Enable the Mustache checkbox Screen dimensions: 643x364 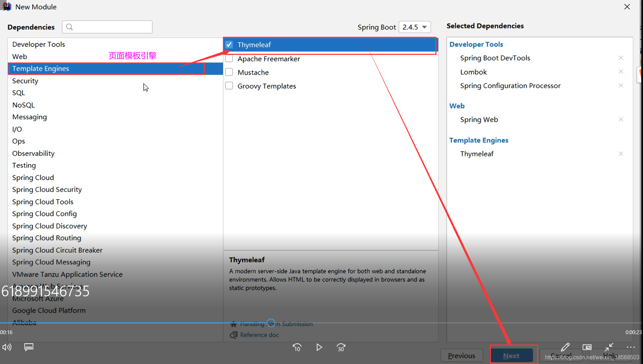pyautogui.click(x=229, y=72)
